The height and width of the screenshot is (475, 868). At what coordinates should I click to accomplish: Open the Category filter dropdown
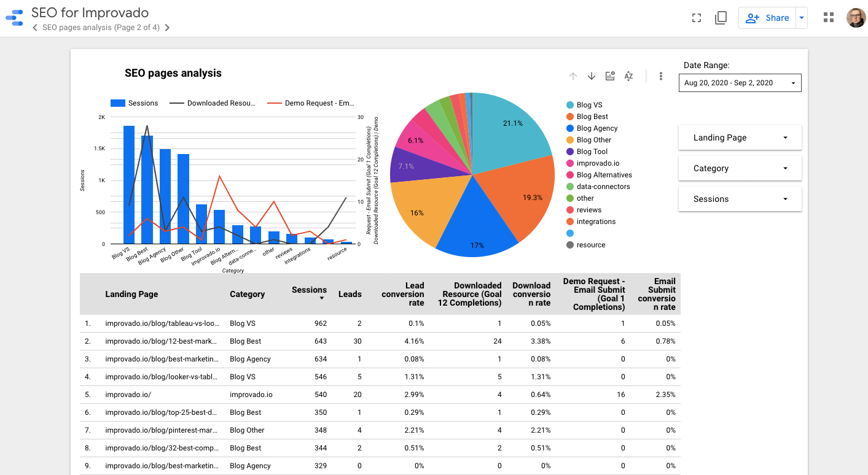pos(740,168)
